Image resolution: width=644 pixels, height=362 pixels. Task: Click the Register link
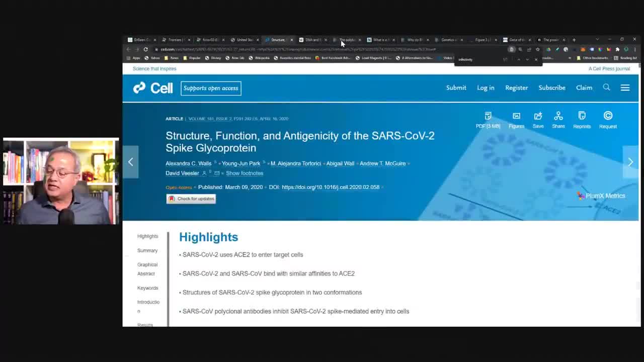point(516,87)
